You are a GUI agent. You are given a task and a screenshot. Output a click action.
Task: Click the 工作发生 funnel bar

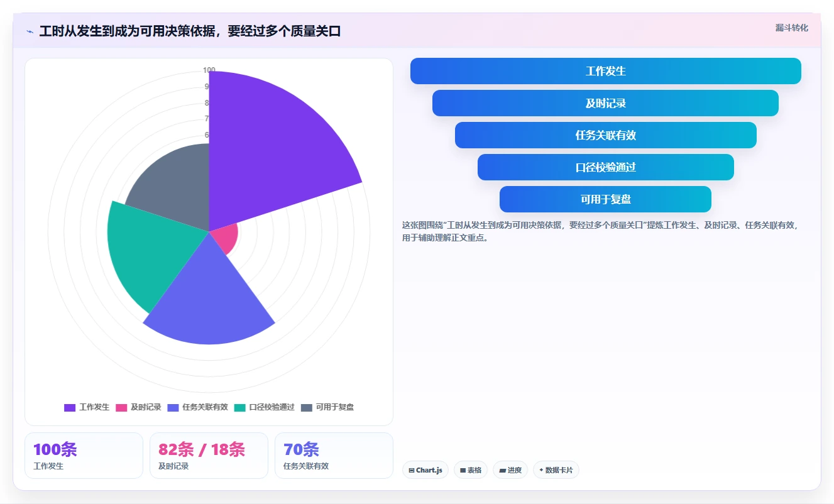pos(606,71)
